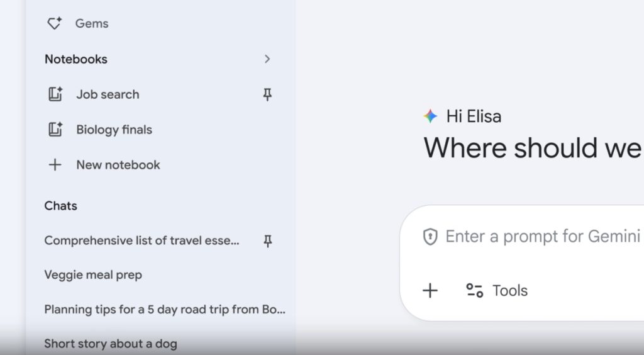Open the Job search notebook
Screen dimensions: 644x355
point(108,94)
